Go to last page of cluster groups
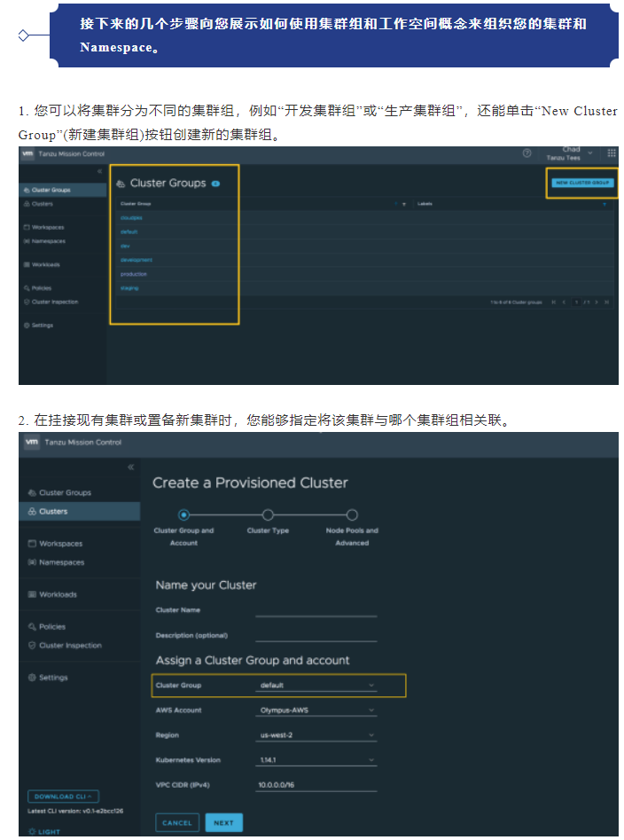Image resolution: width=624 pixels, height=840 pixels. [606, 302]
